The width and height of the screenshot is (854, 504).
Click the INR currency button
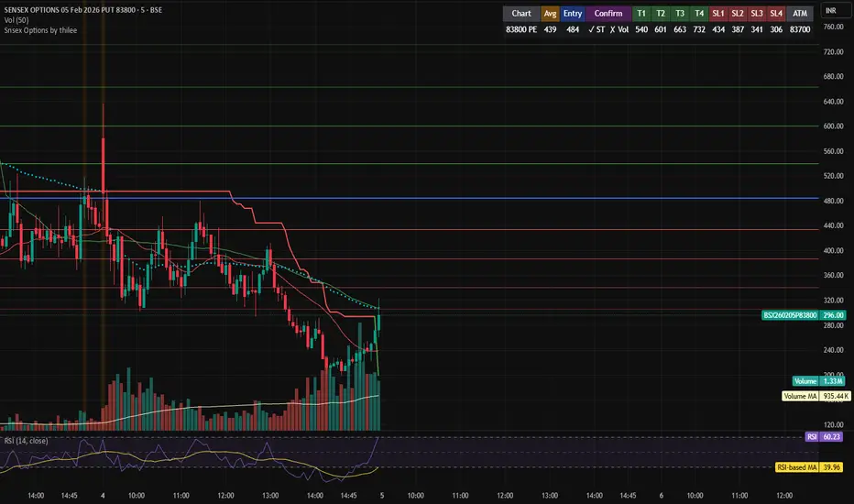click(x=835, y=11)
